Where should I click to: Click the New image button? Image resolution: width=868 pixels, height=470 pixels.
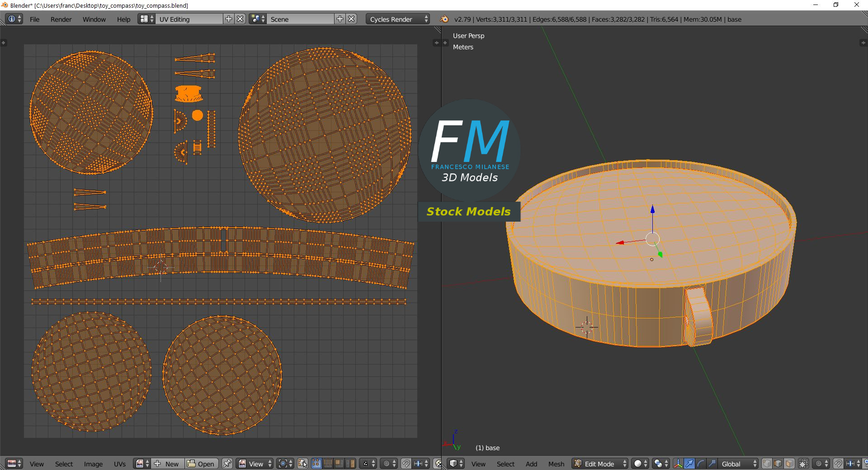pyautogui.click(x=167, y=464)
